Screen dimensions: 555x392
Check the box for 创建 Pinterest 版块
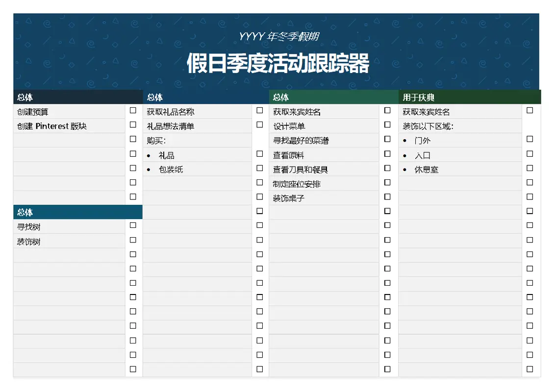(133, 124)
